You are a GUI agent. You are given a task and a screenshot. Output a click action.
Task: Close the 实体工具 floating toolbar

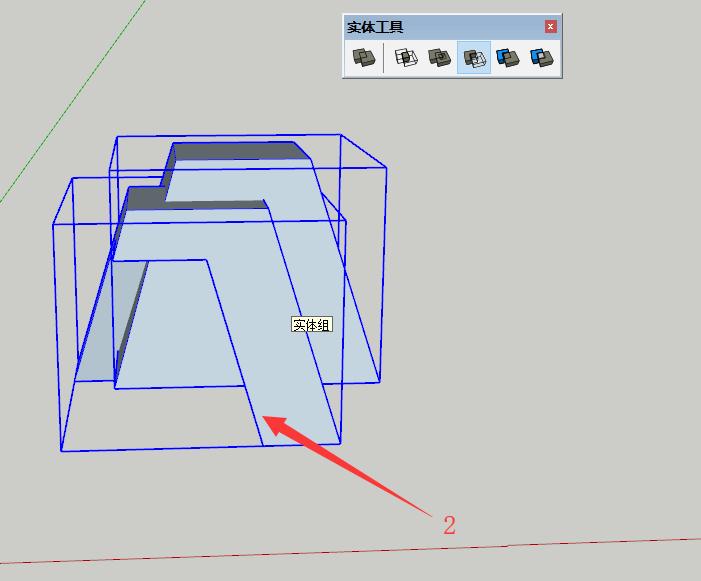click(550, 27)
